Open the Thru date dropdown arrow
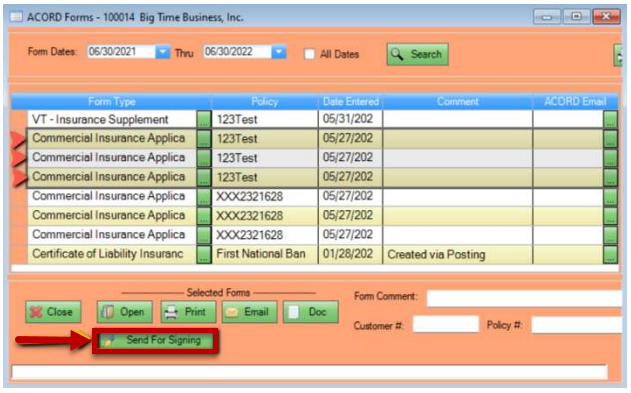 click(278, 52)
